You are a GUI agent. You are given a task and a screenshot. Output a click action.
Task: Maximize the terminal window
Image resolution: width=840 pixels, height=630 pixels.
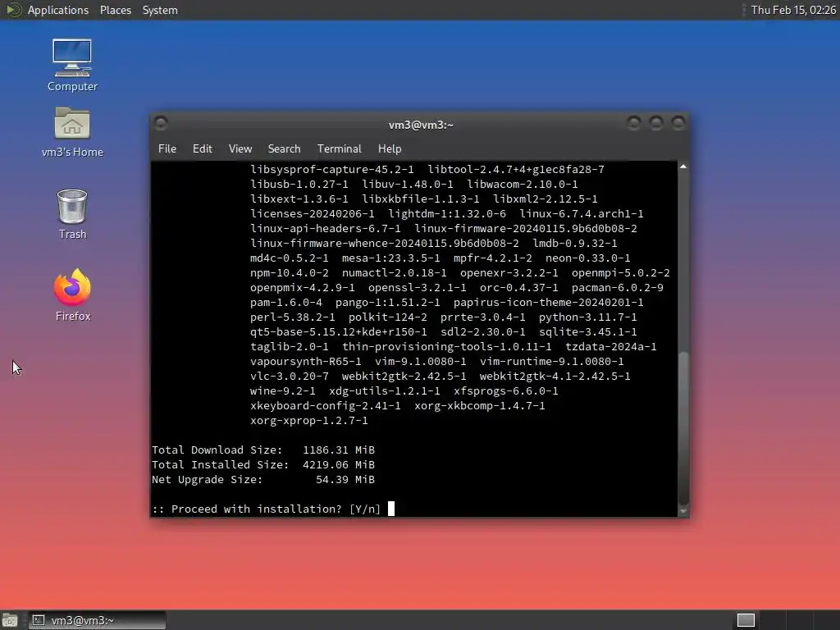click(656, 124)
